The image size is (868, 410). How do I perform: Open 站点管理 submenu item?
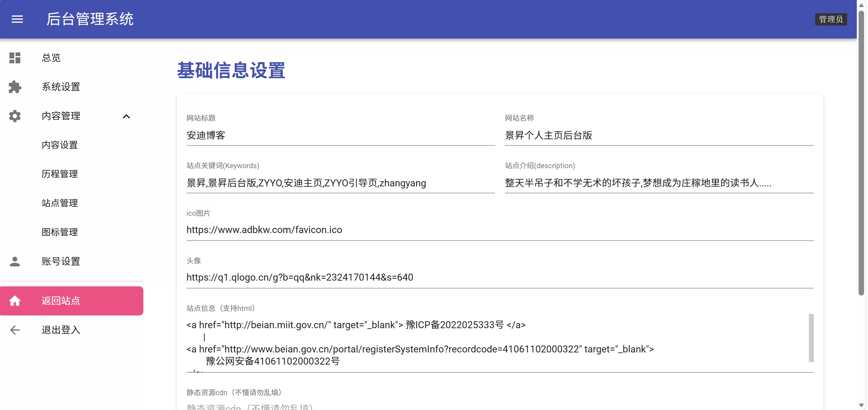click(x=72, y=203)
